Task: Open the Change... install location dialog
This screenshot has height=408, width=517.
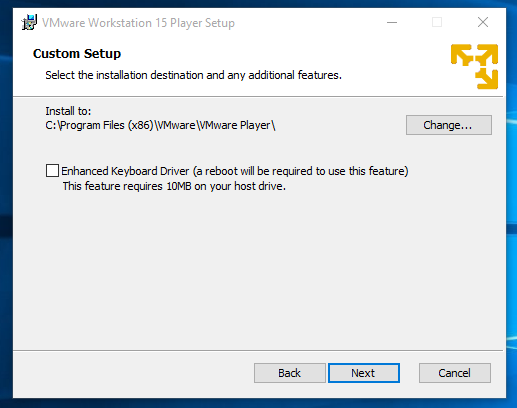Action: [449, 125]
